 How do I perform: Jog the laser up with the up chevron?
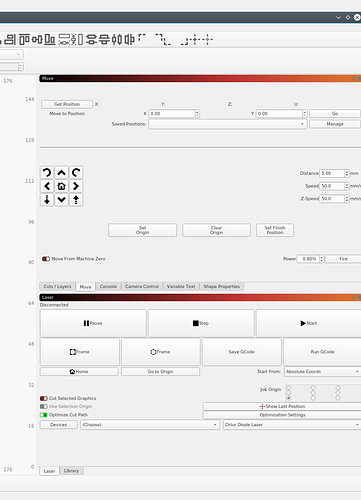click(61, 173)
